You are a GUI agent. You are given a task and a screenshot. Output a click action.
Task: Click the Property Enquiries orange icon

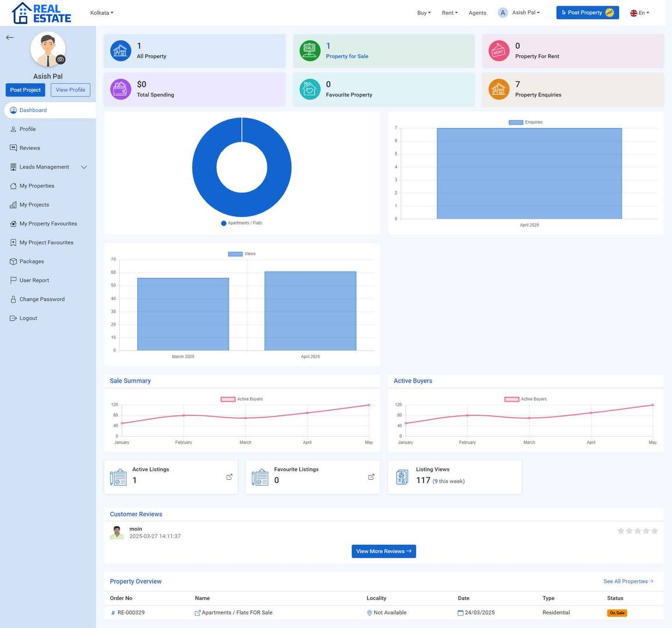[x=499, y=90]
